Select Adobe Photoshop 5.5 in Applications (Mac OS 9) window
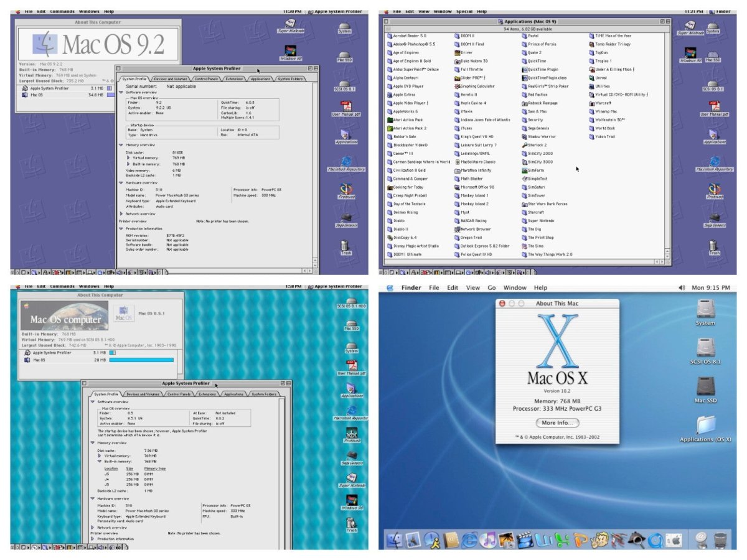The width and height of the screenshot is (747, 560). [411, 44]
